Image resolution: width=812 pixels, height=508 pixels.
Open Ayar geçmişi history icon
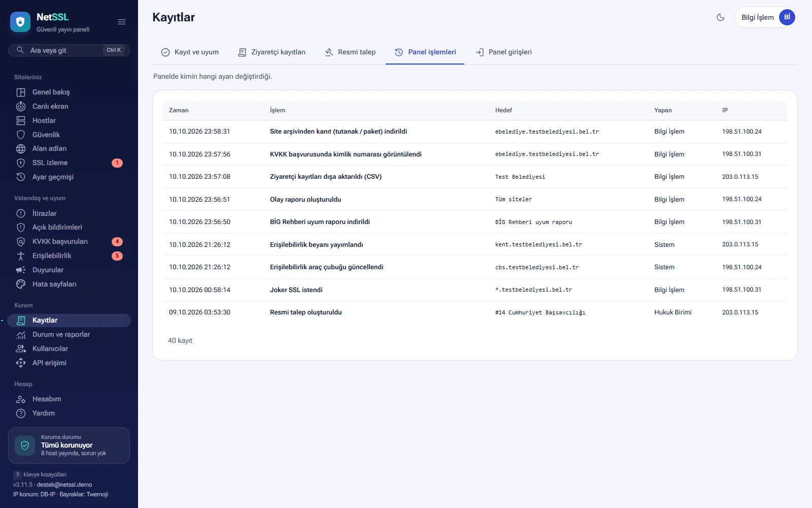click(21, 177)
